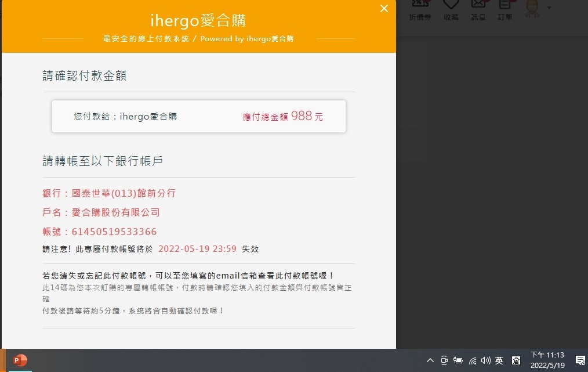Click the 付款後請等待約5分鐘 notice line
This screenshot has height=372, width=588.
click(133, 311)
